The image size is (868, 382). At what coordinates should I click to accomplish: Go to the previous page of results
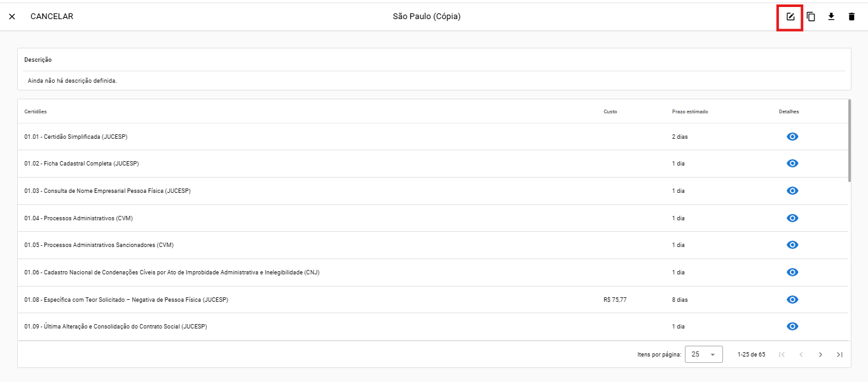(801, 355)
